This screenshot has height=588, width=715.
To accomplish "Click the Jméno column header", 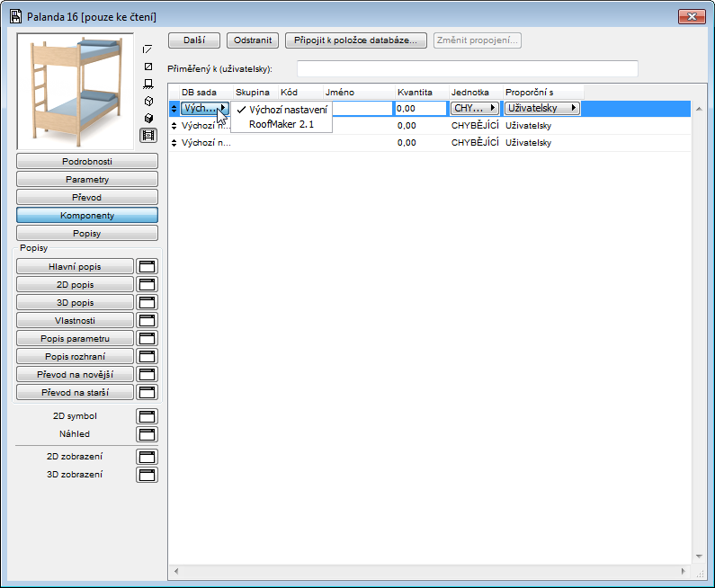I will [x=359, y=92].
